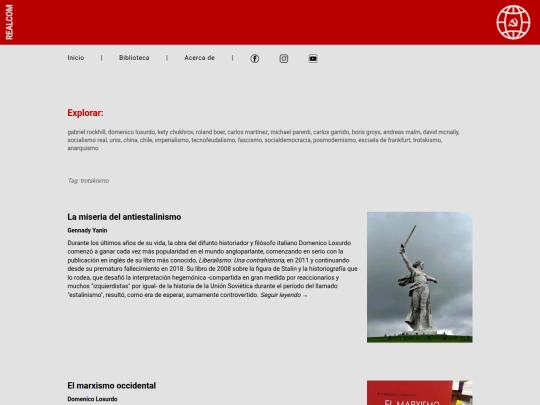
Task: Select the david mcnally tag
Action: click(x=440, y=132)
